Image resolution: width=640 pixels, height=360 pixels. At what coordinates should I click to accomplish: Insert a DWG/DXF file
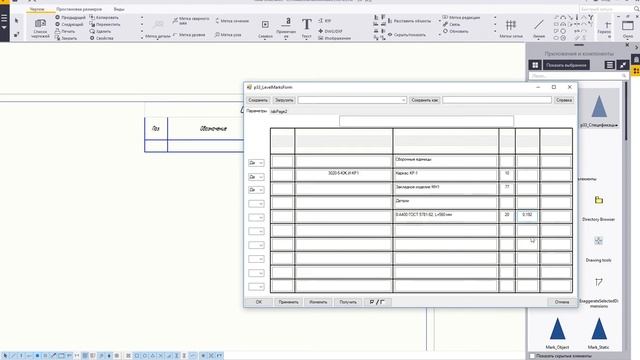331,31
